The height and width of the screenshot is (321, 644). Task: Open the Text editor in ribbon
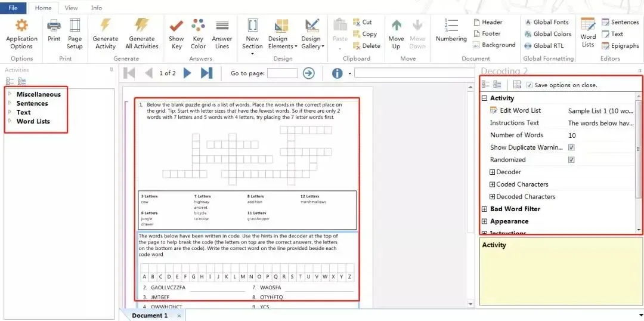point(612,34)
